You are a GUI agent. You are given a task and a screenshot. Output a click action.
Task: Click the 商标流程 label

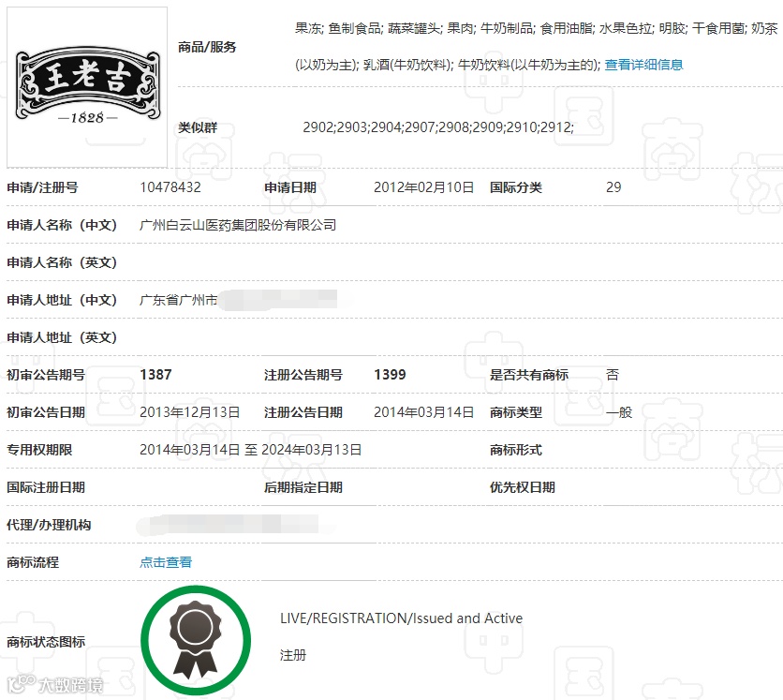coord(33,562)
